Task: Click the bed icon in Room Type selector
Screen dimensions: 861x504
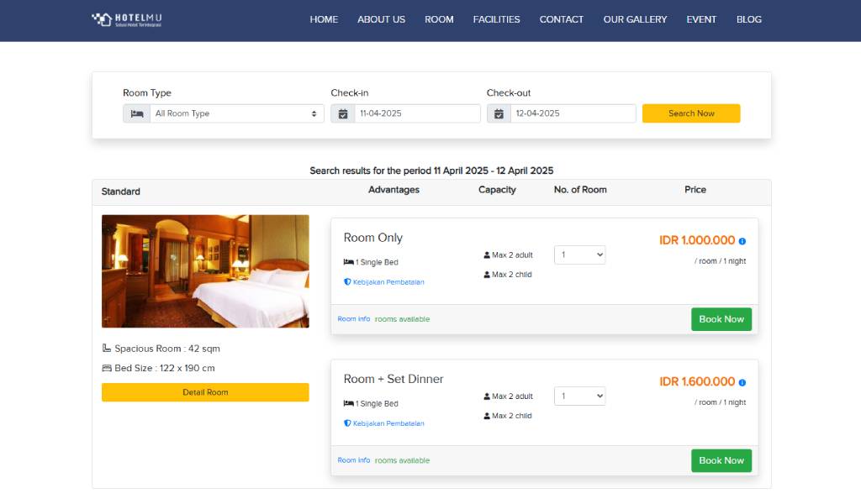Action: click(136, 113)
